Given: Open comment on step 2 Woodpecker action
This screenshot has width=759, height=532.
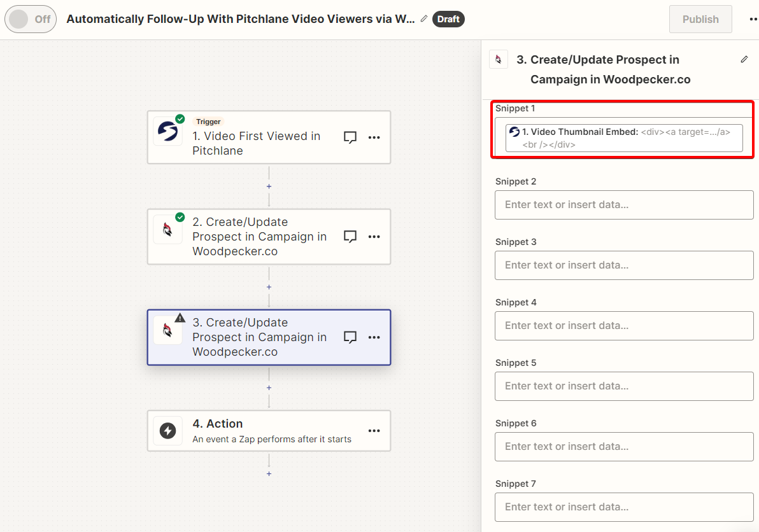Looking at the screenshot, I should tap(350, 237).
